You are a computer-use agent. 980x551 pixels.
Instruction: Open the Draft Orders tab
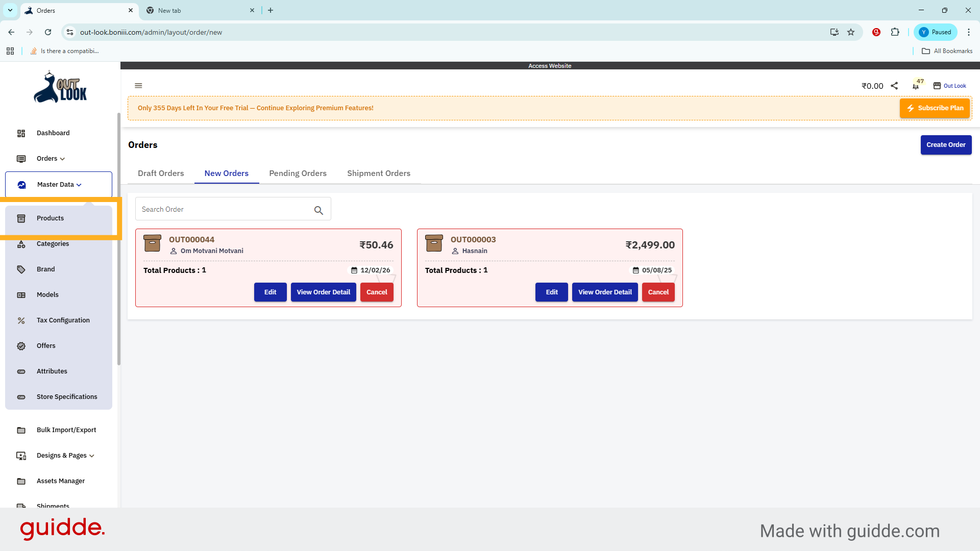pos(161,173)
